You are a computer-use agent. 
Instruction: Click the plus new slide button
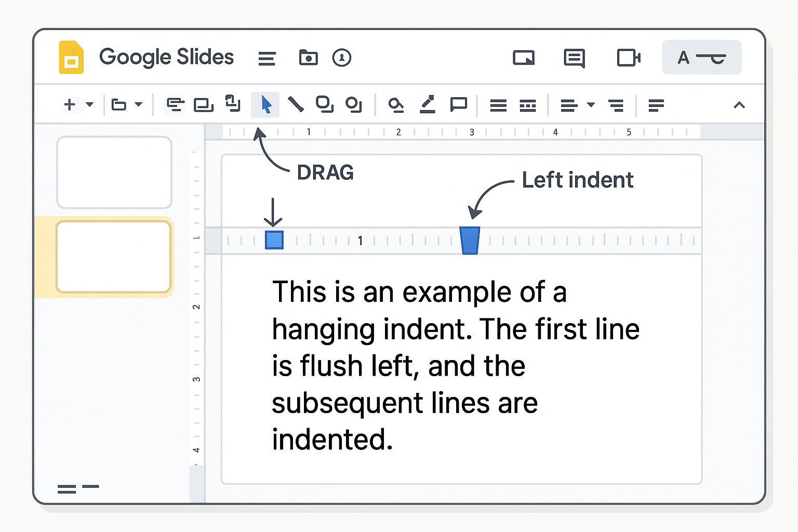coord(70,104)
